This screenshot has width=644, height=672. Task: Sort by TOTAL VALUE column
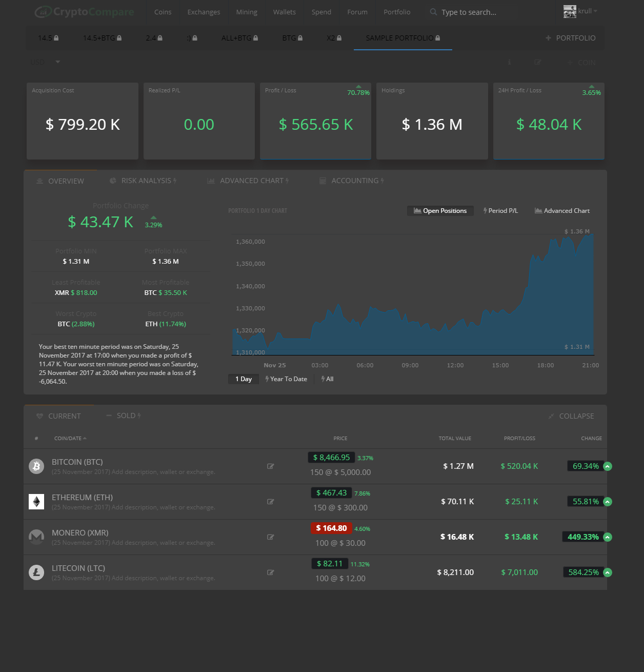point(455,439)
